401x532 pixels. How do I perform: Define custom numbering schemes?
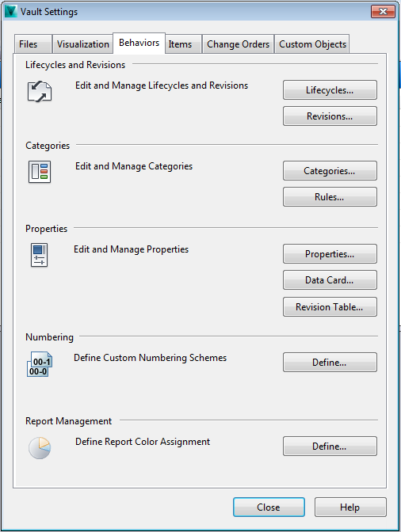coord(330,363)
